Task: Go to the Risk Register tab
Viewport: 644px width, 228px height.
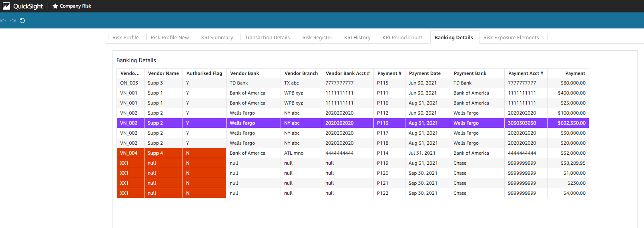Action: 317,37
